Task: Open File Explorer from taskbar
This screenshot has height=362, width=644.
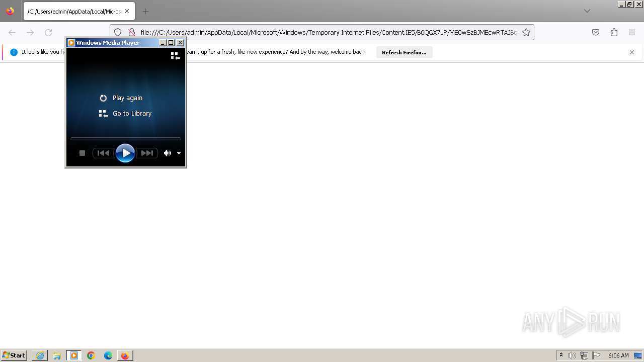Action: pyautogui.click(x=57, y=355)
